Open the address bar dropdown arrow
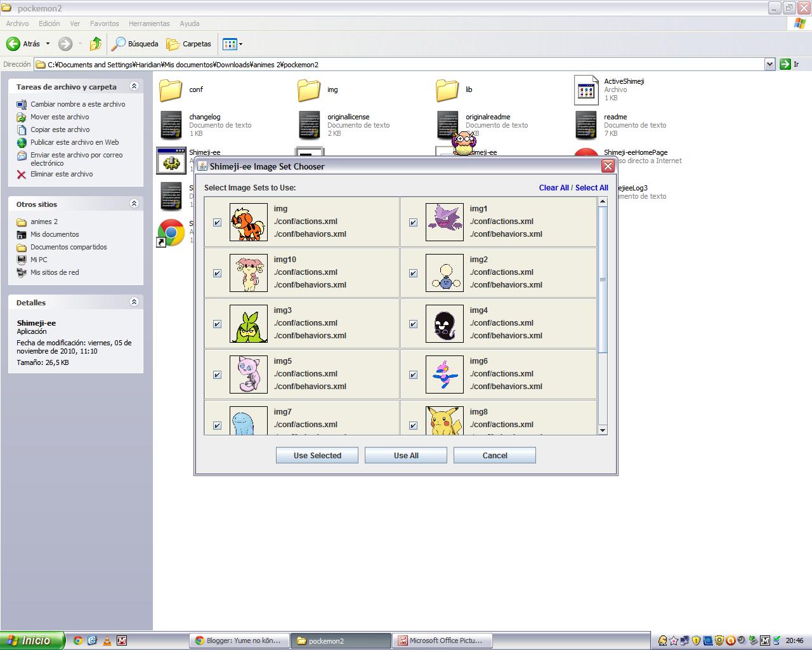This screenshot has width=812, height=650. pyautogui.click(x=769, y=64)
